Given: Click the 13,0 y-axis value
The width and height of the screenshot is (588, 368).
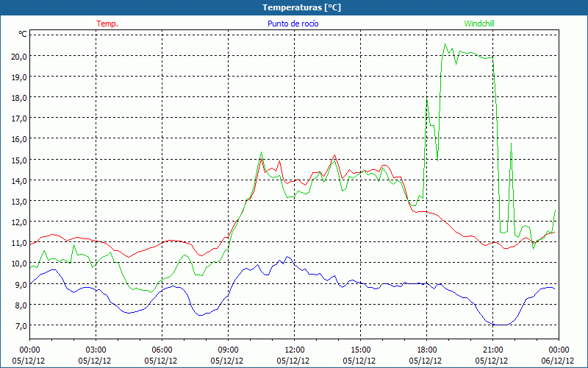Looking at the screenshot, I should tap(20, 201).
